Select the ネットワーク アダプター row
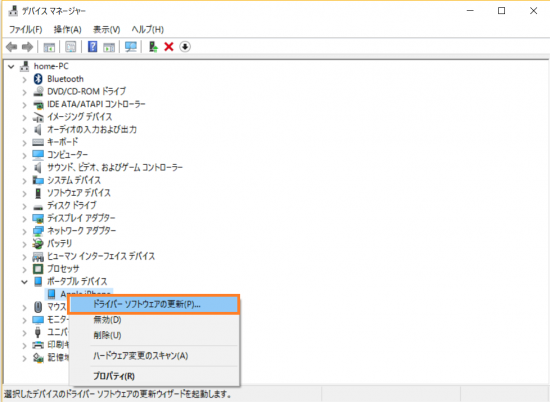Screen dimensions: 550x402 (81, 231)
